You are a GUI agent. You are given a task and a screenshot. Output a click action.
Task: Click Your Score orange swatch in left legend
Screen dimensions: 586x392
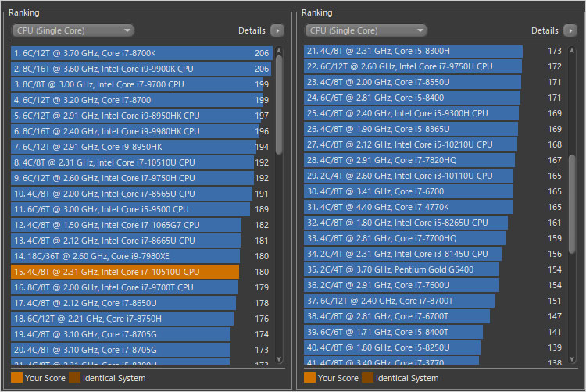click(x=17, y=378)
